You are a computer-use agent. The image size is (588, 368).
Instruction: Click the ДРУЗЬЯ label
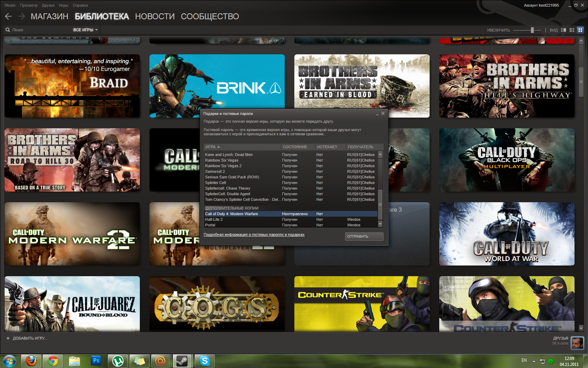pyautogui.click(x=560, y=338)
